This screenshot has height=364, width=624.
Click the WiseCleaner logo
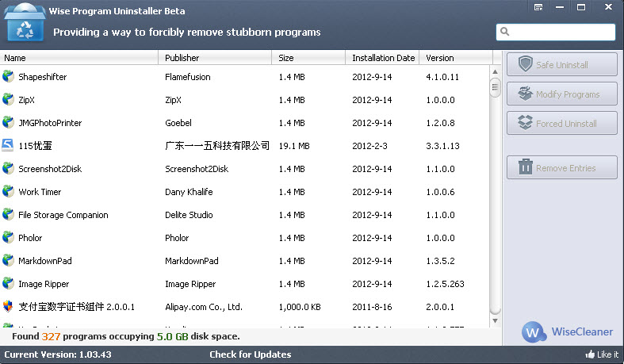(568, 331)
